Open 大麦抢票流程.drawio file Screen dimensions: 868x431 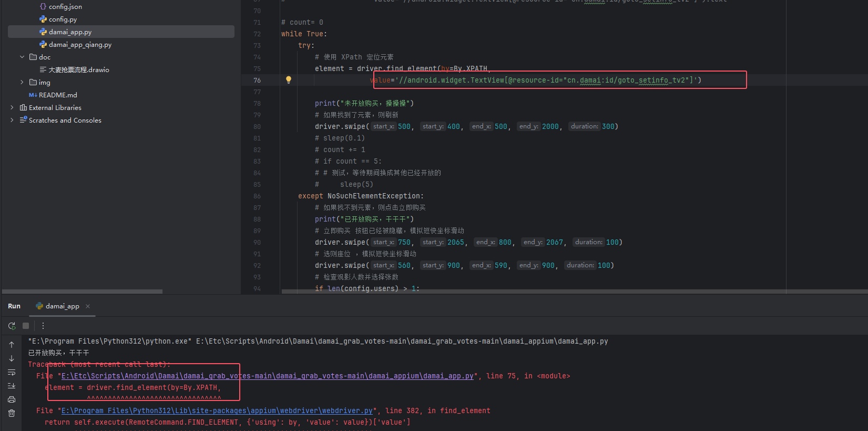click(79, 69)
